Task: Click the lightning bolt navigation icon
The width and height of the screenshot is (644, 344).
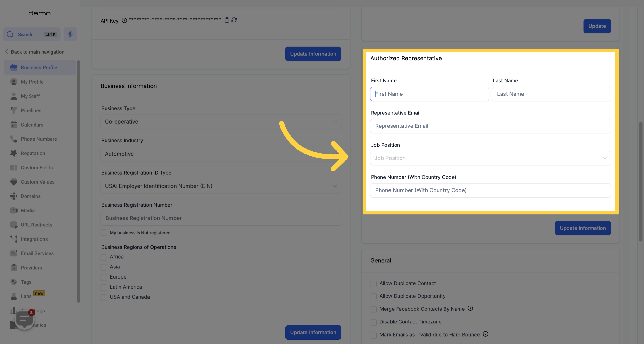Action: coord(70,34)
